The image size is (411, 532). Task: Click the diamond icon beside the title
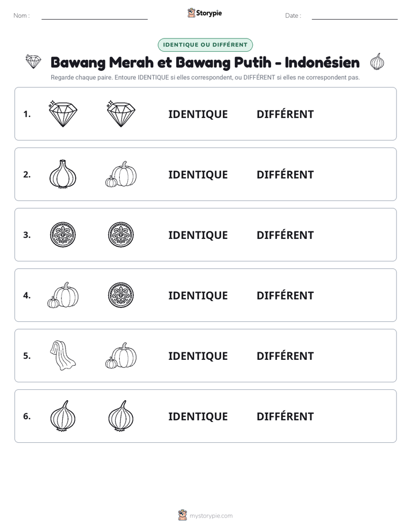pyautogui.click(x=33, y=62)
